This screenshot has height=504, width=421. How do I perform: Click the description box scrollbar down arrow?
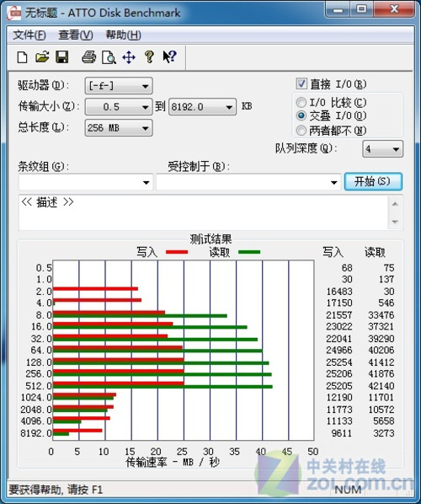tap(395, 222)
